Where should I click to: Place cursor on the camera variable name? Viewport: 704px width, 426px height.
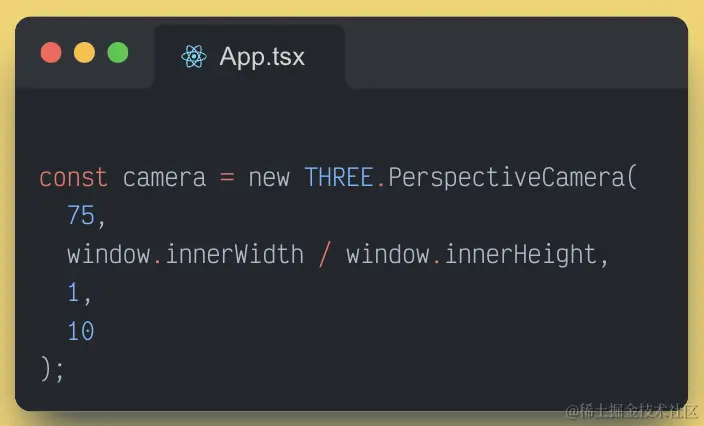164,178
